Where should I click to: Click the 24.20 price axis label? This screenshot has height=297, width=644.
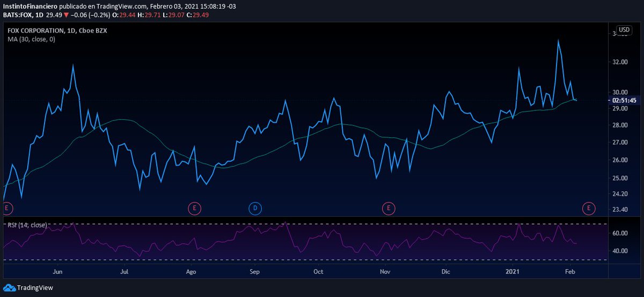(620, 194)
